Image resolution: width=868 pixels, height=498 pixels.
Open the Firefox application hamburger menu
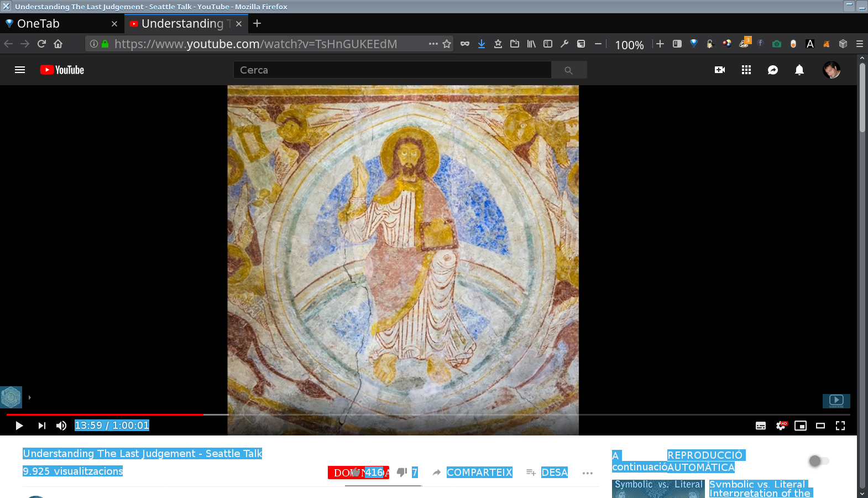point(860,44)
